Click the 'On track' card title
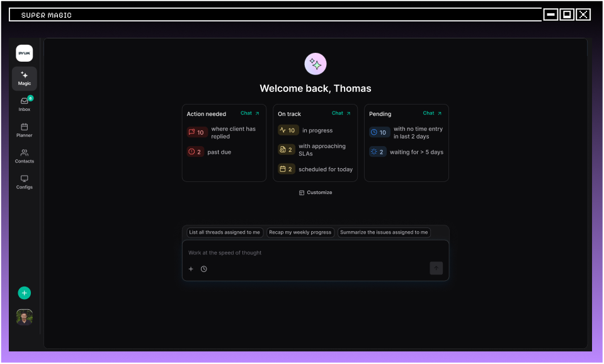This screenshot has height=364, width=604. (289, 114)
